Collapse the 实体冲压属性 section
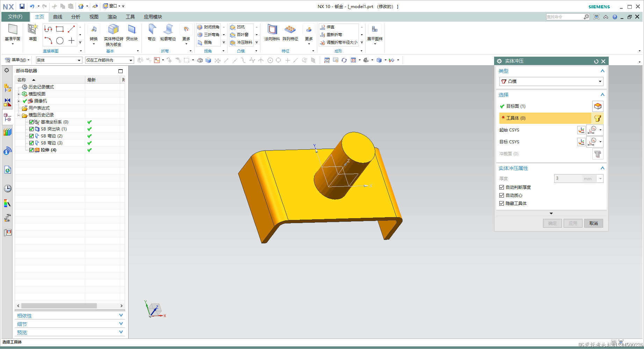Screen dimensions: 644x349 pos(602,168)
